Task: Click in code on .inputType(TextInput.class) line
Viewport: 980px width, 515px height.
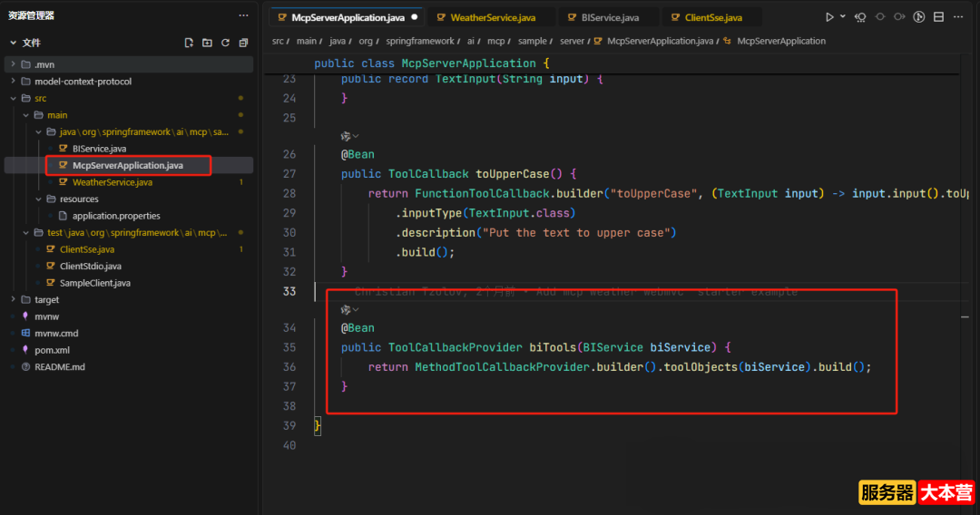Action: point(485,213)
